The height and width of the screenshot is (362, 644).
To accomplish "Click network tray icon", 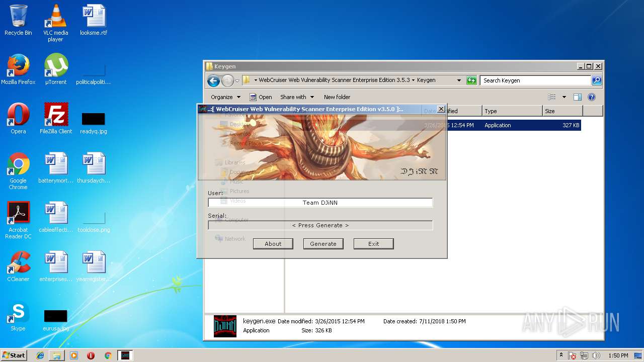I will pos(584,355).
